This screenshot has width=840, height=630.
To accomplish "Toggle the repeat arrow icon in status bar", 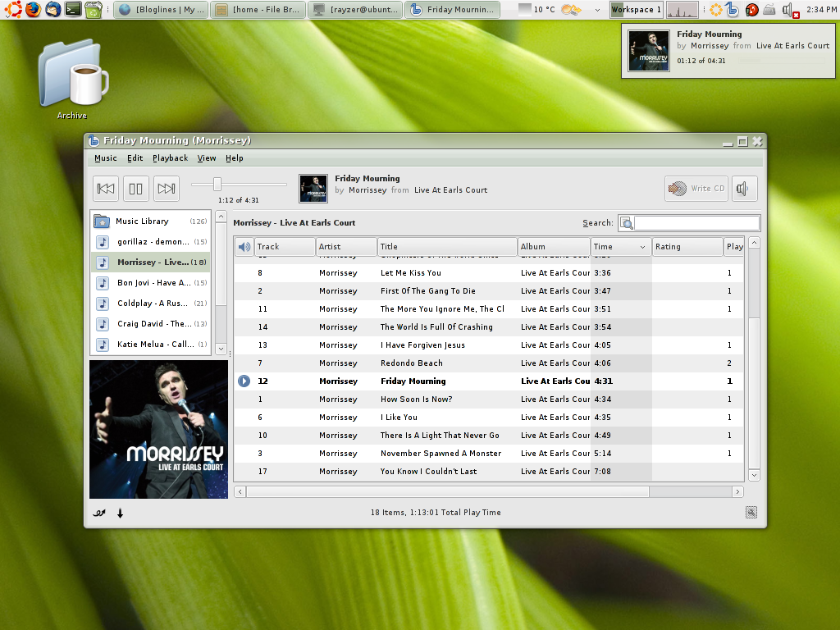I will [x=120, y=513].
